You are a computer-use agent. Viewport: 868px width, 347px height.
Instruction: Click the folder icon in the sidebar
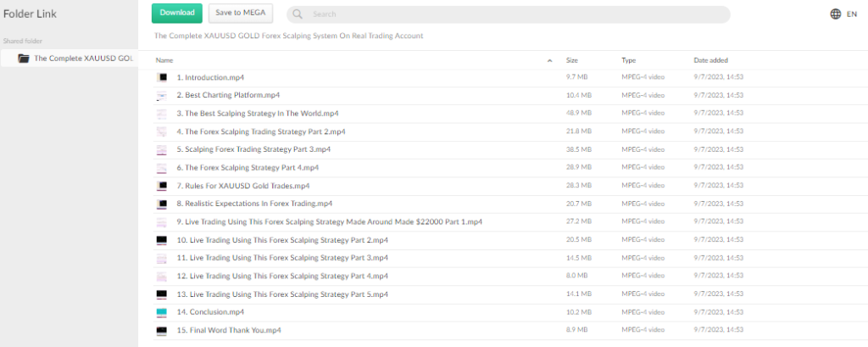tap(23, 59)
